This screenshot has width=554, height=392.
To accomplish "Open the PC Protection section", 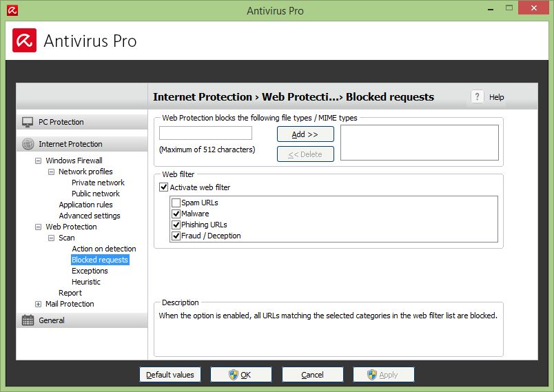I will (x=82, y=122).
